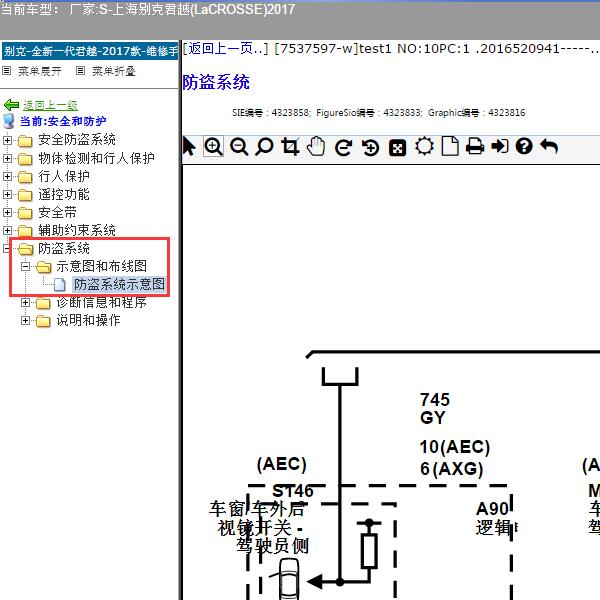Click the computer icon beside 当前:安全和防护

pyautogui.click(x=8, y=121)
